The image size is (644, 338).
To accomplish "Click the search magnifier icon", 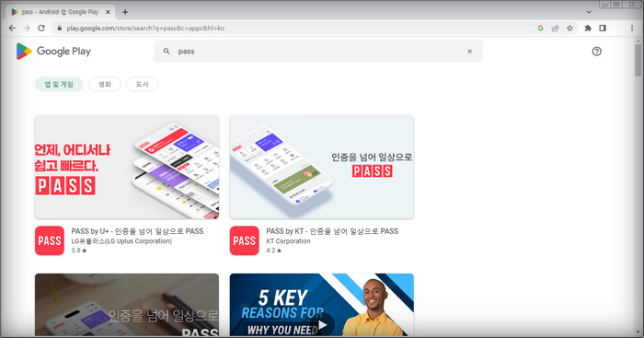I will tap(167, 51).
